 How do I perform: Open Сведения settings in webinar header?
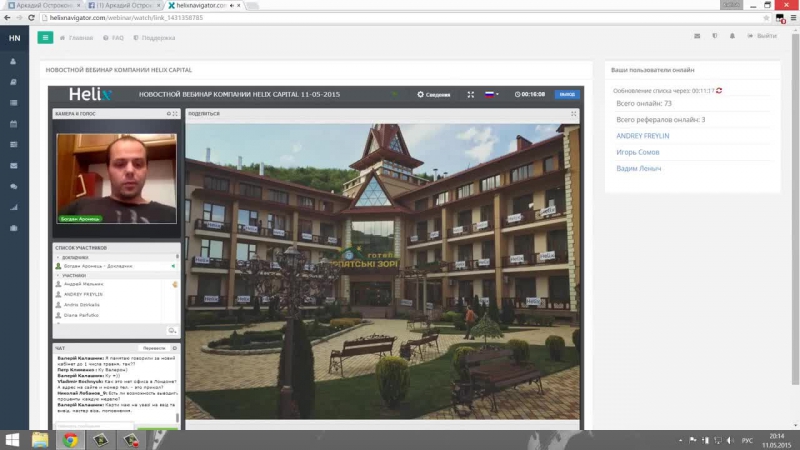point(434,94)
